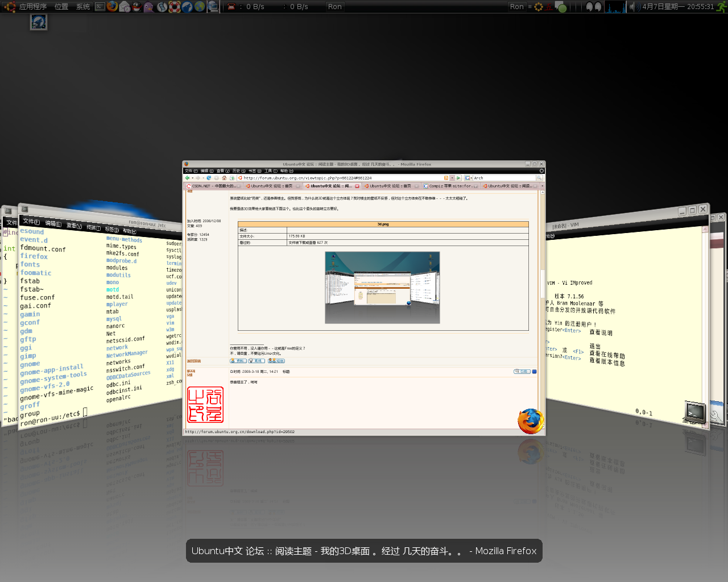728x582 pixels.
Task: Click the red seal avatar in forum
Action: [205, 405]
